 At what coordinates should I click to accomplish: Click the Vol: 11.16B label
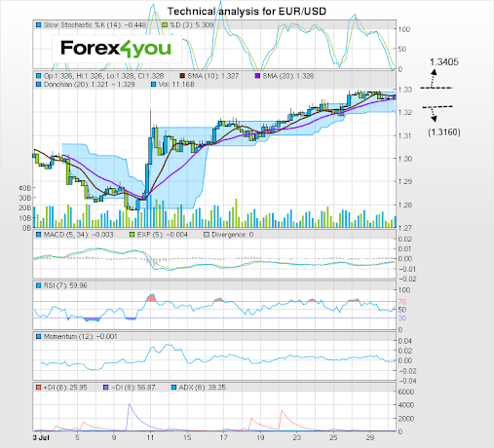[176, 85]
